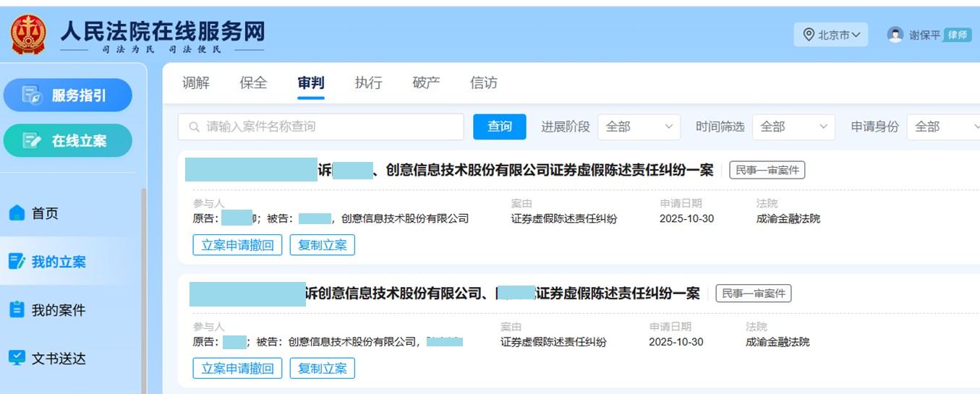Click first case's 证券虚假陈述责任纠纷 under 案由
Viewport: 980px width, 394px height.
point(564,218)
